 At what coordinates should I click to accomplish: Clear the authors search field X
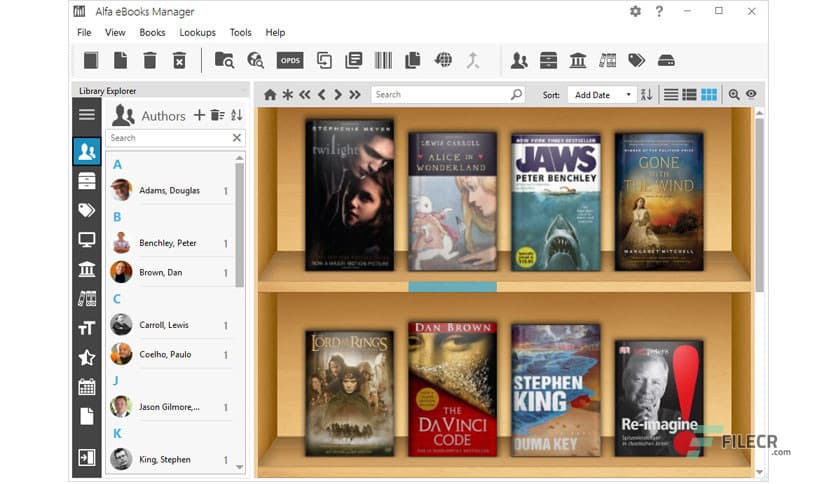237,138
